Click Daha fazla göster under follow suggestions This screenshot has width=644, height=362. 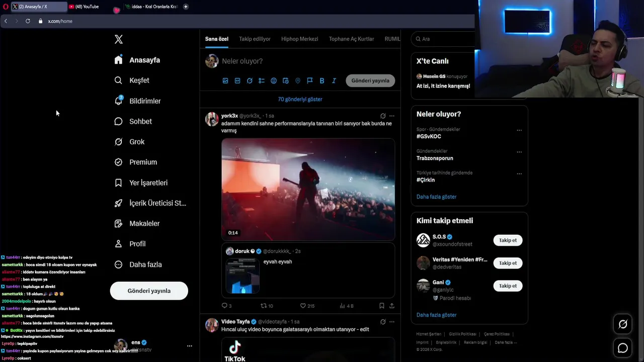pyautogui.click(x=436, y=315)
